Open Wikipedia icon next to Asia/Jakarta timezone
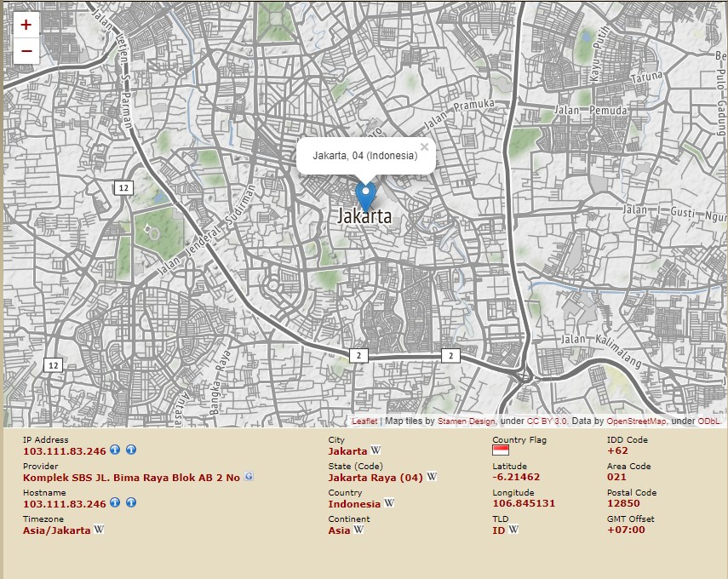The width and height of the screenshot is (728, 579). pos(99,530)
